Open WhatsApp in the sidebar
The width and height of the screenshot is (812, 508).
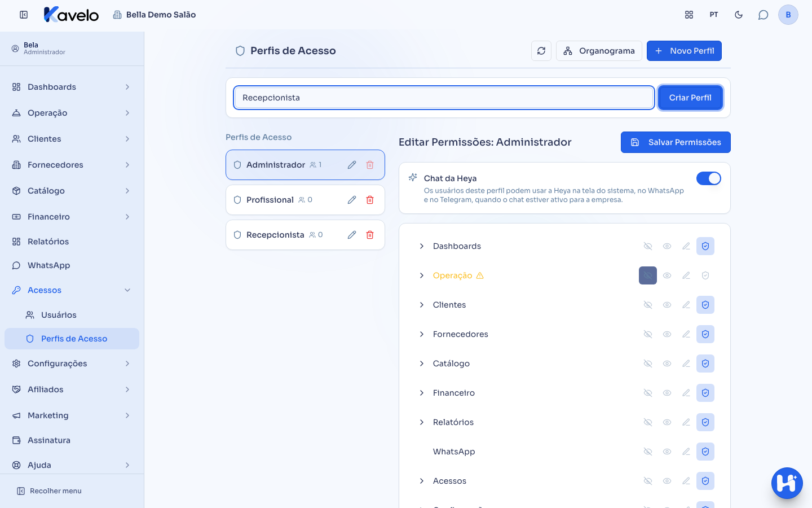72,265
